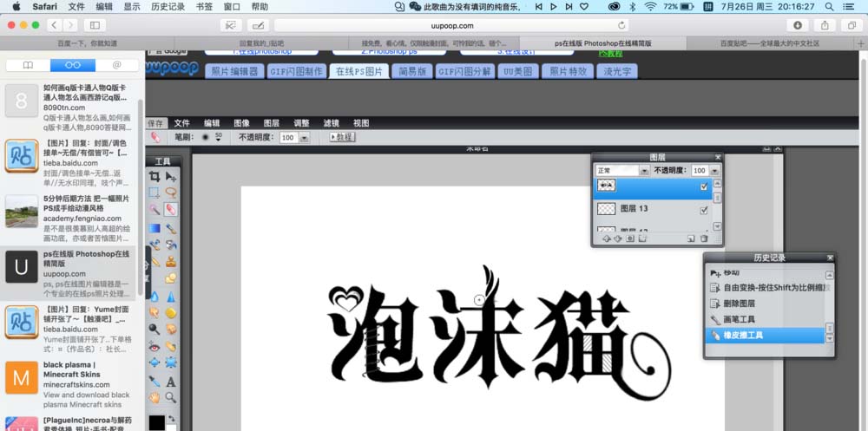Move layer up arrow in layers panel
The image size is (868, 431).
[x=606, y=238]
